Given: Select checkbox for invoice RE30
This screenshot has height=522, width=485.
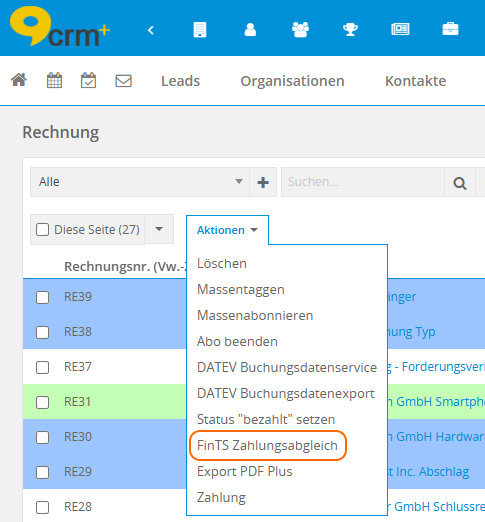Looking at the screenshot, I should point(42,437).
